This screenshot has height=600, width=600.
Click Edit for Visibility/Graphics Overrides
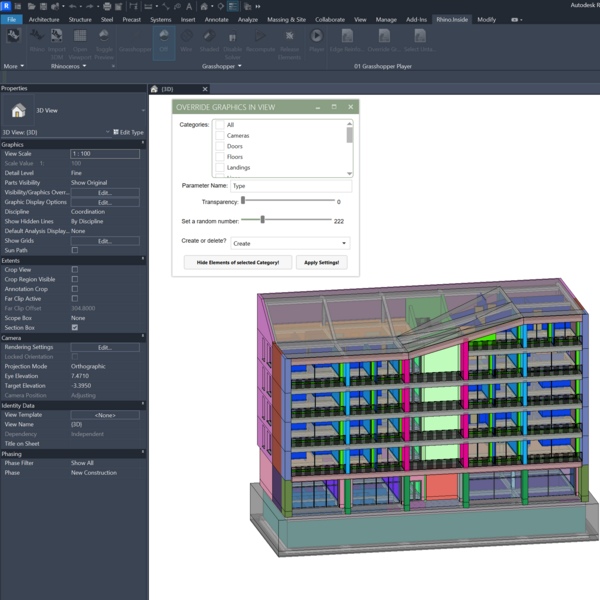point(105,192)
